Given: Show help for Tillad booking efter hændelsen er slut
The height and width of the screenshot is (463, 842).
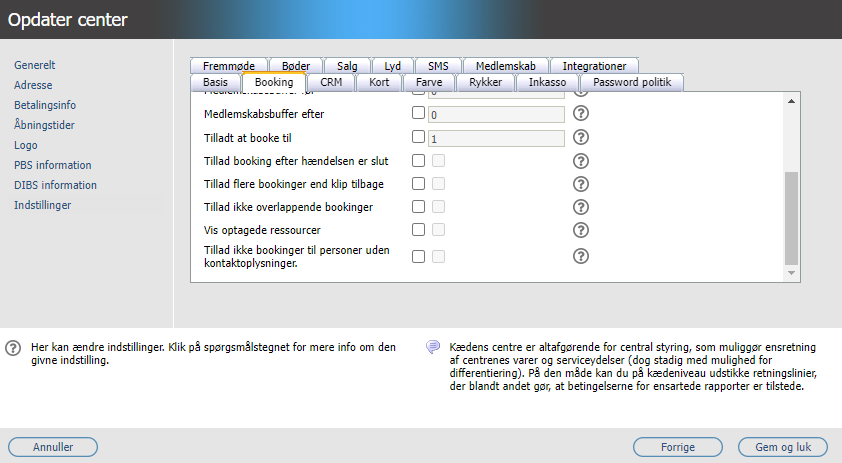Looking at the screenshot, I should (x=580, y=161).
